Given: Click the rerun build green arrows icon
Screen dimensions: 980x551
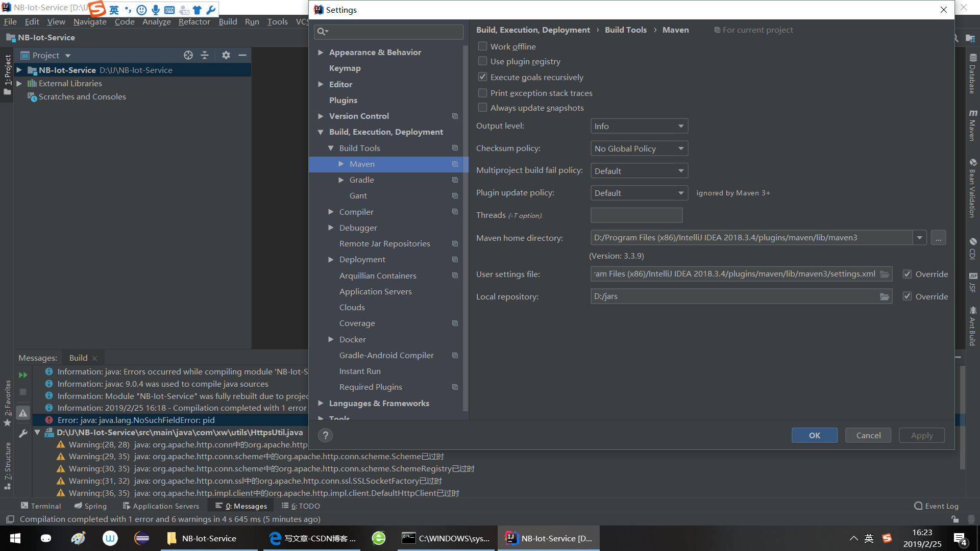Looking at the screenshot, I should [x=23, y=375].
